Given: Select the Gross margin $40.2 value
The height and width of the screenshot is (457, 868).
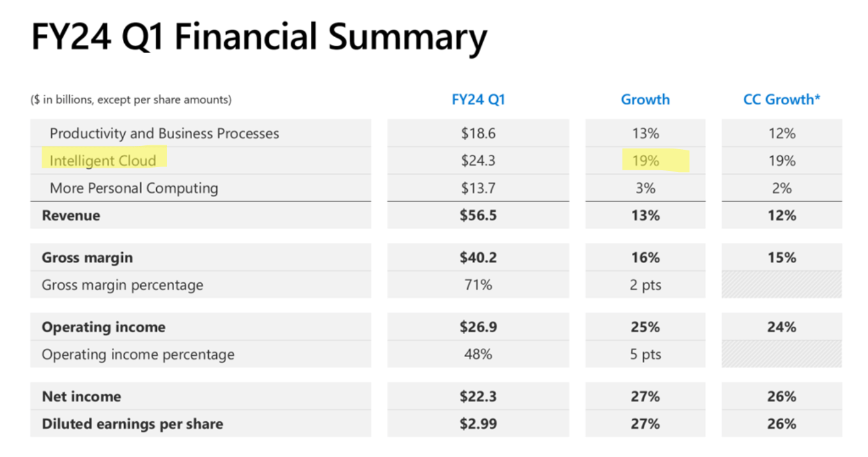Looking at the screenshot, I should (478, 258).
